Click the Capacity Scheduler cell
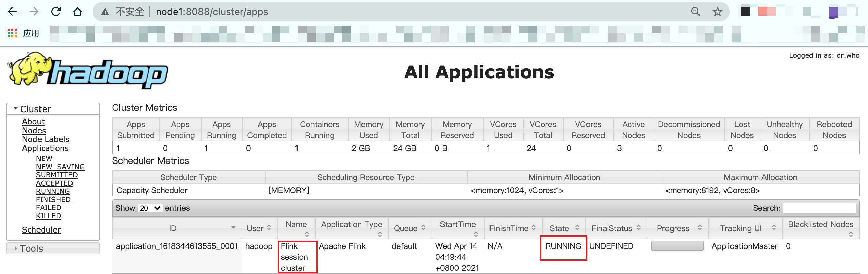 (152, 190)
